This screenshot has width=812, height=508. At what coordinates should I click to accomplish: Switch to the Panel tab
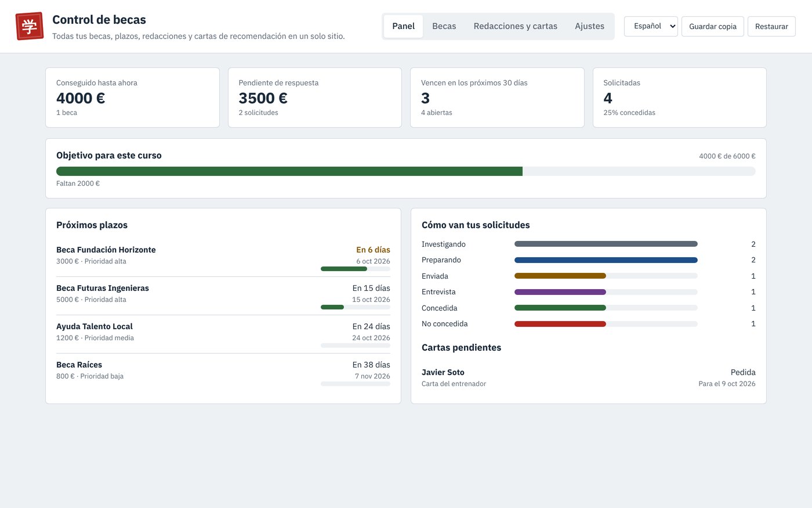coord(403,26)
